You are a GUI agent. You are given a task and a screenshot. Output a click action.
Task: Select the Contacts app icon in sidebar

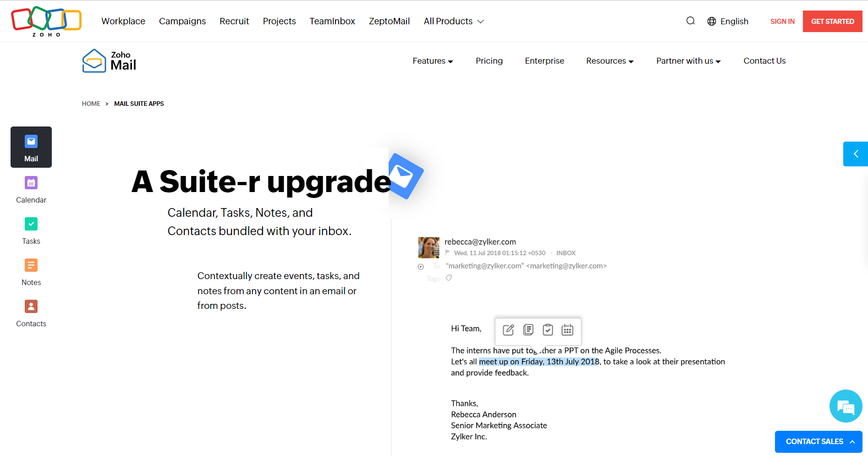[31, 307]
